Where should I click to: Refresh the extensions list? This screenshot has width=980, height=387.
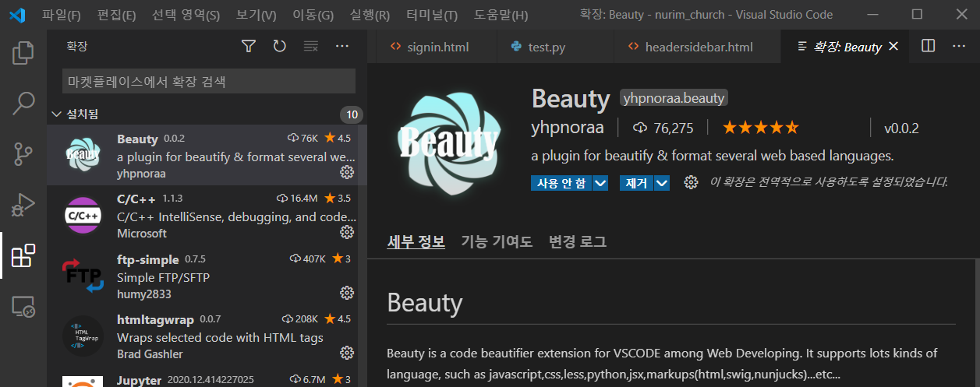(280, 47)
